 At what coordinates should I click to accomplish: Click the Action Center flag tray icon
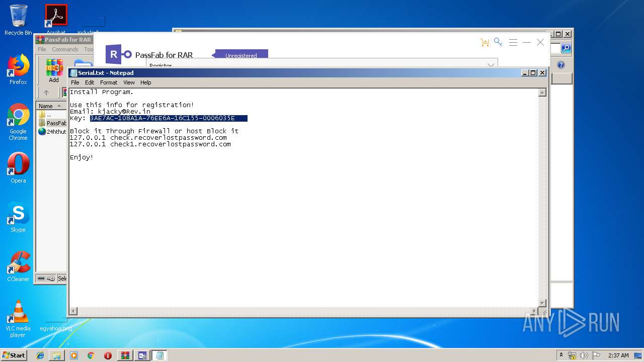pos(596,355)
